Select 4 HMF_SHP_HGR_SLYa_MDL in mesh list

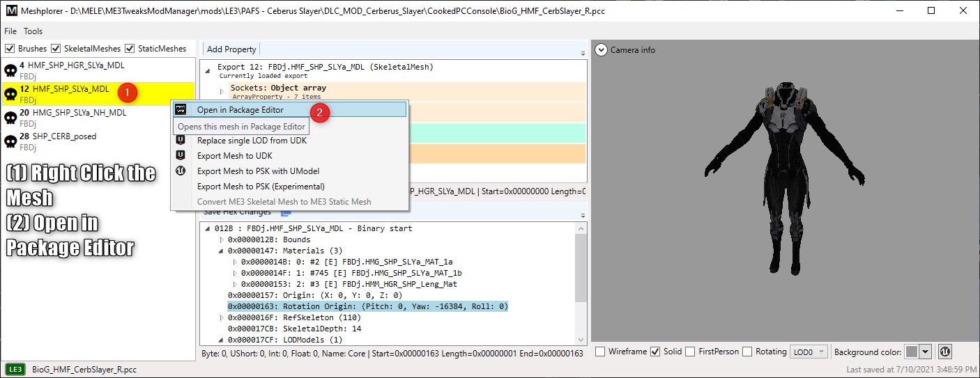click(x=98, y=70)
